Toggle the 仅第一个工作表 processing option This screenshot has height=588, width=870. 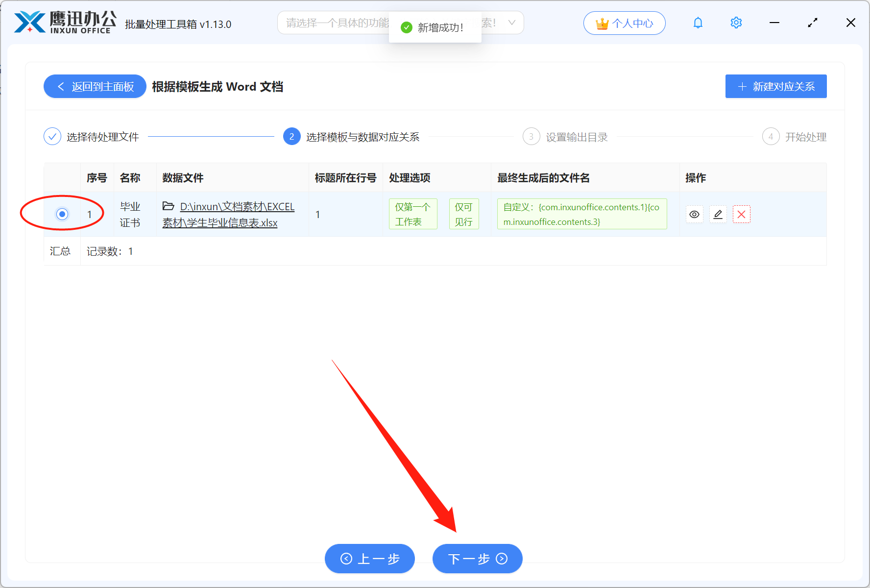tap(412, 214)
